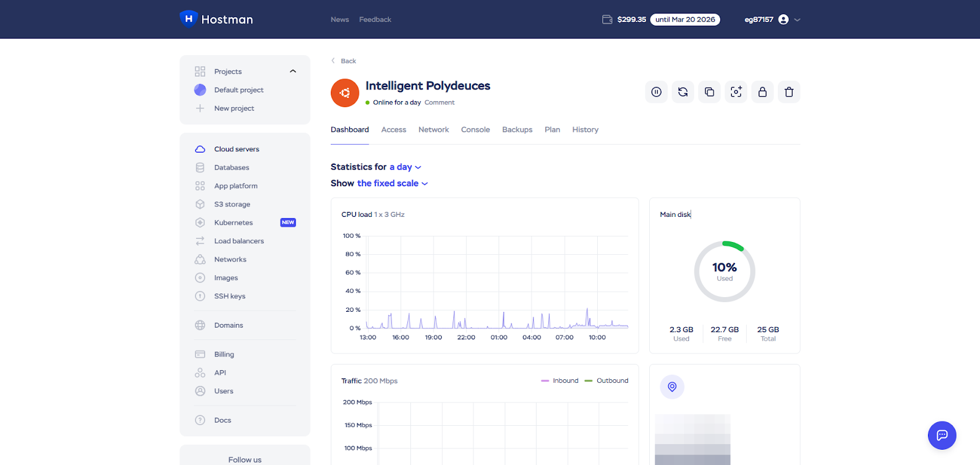
Task: Click the plus icon beside New project
Action: pos(200,108)
